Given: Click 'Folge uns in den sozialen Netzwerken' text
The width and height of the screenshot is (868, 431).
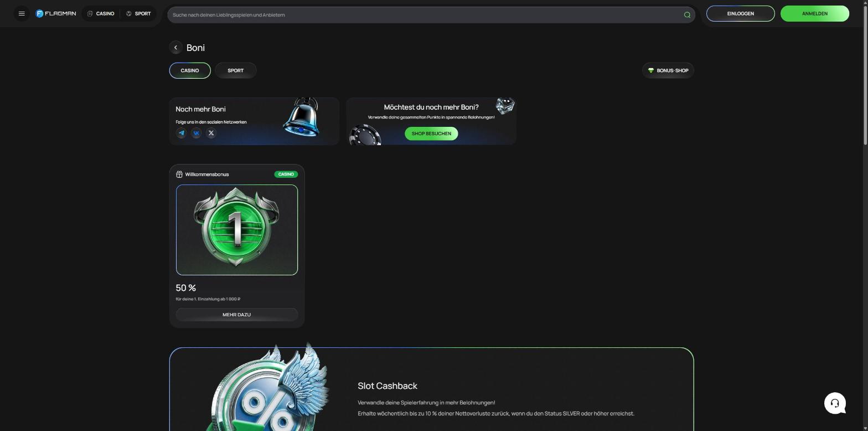Looking at the screenshot, I should click(x=211, y=122).
